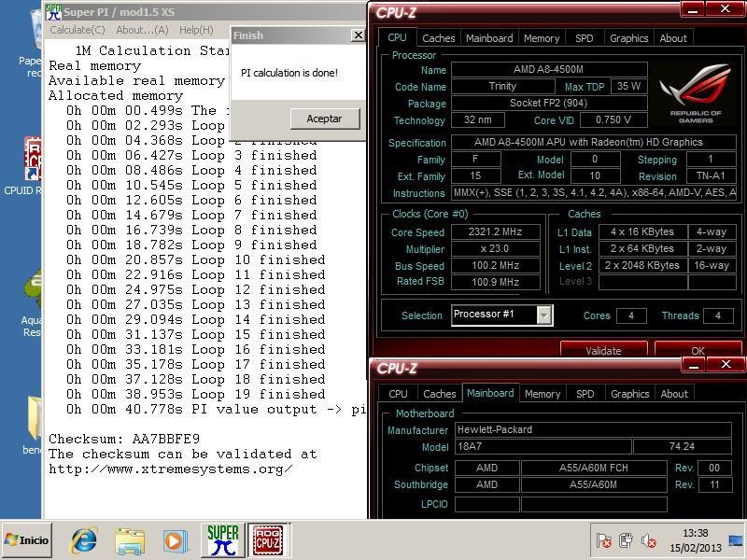Click the Rated FSB 100.9 MHz value
The width and height of the screenshot is (747, 560).
pos(496,282)
